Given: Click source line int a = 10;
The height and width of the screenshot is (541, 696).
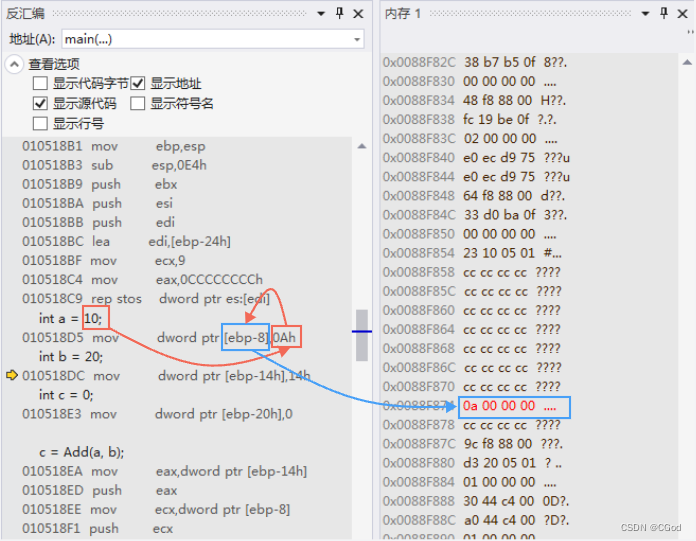Looking at the screenshot, I should tap(70, 318).
